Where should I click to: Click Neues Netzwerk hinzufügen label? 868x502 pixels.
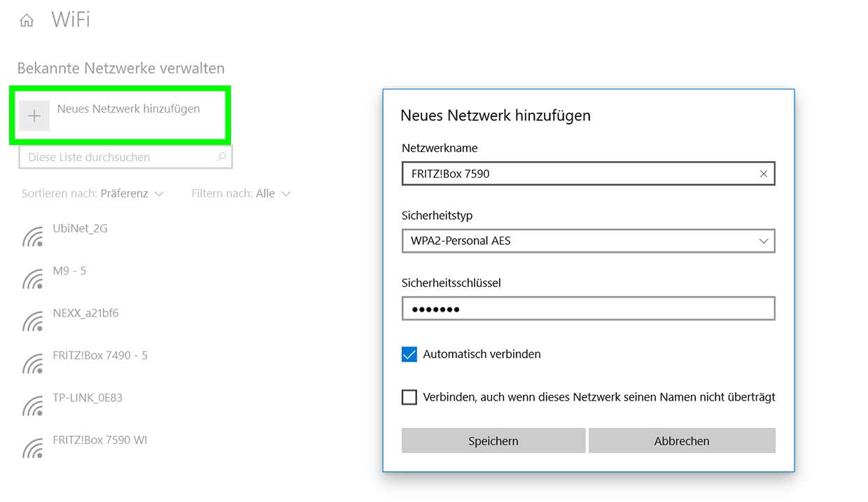click(x=129, y=109)
